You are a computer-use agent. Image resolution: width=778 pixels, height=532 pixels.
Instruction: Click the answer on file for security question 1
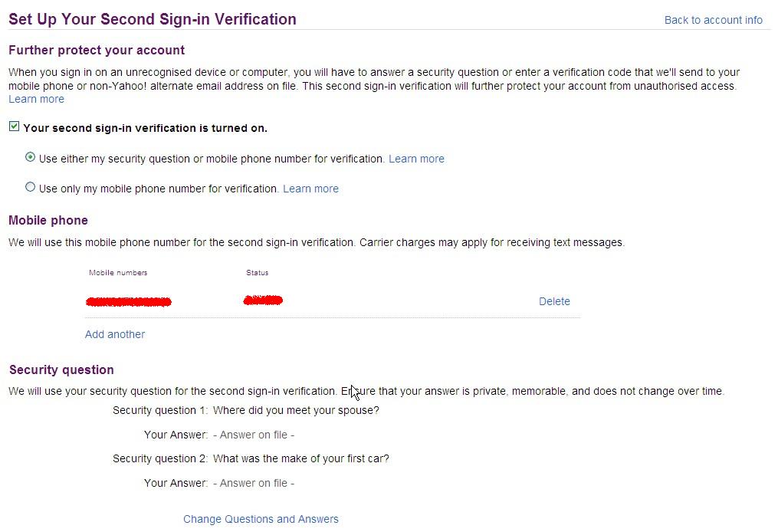(253, 435)
